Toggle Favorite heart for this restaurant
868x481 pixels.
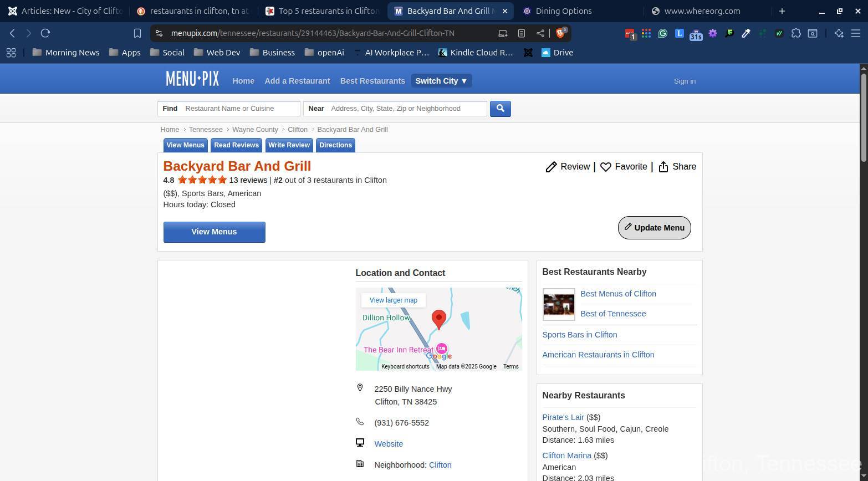606,167
